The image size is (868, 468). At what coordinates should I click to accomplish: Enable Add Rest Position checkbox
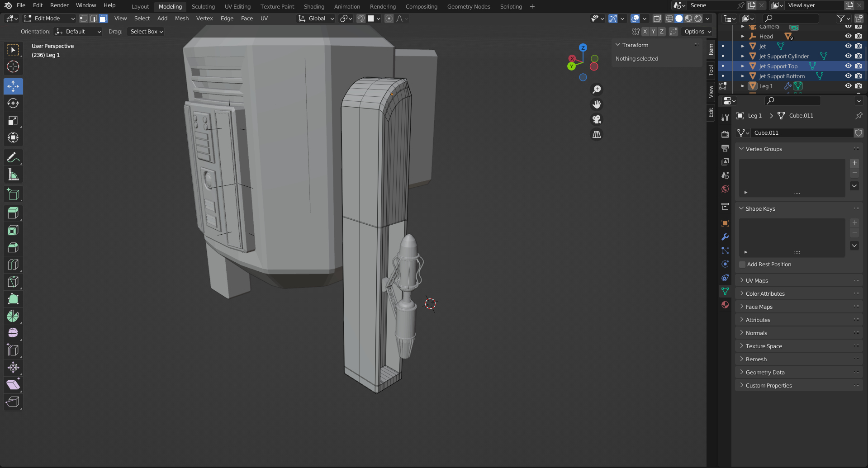click(x=742, y=265)
